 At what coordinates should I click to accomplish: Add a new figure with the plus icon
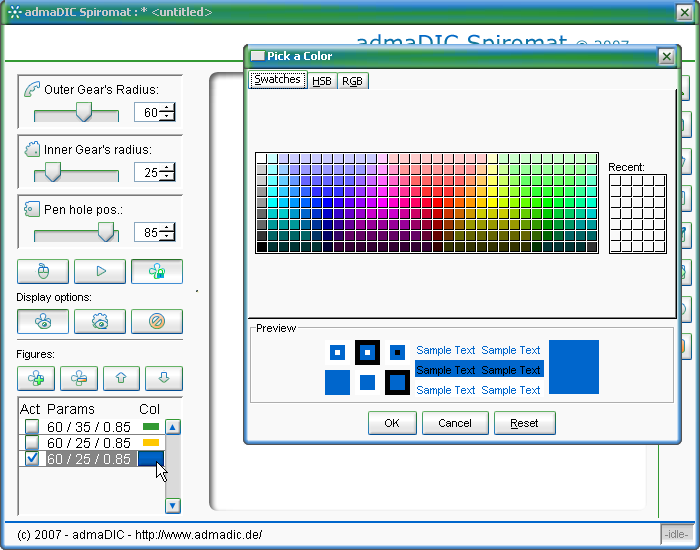36,378
